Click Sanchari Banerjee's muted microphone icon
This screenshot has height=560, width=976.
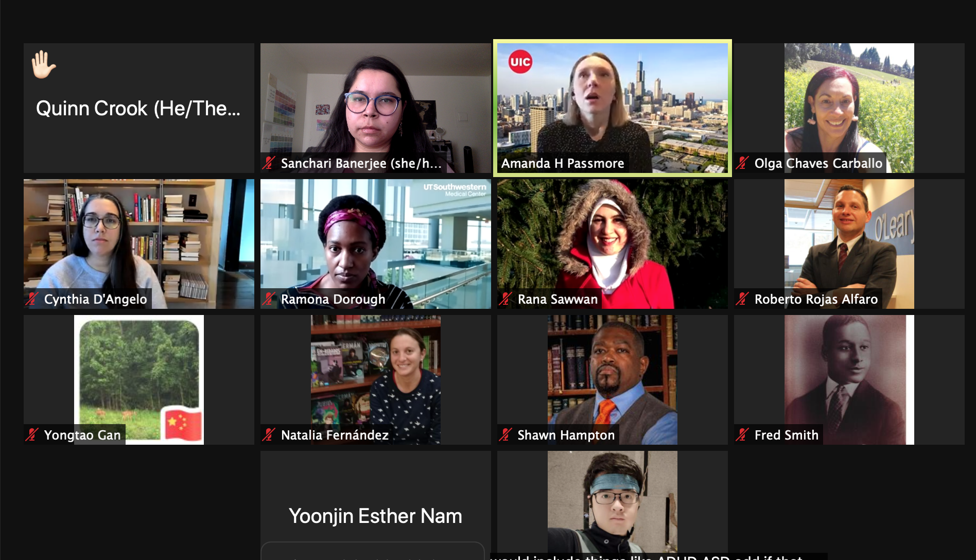269,163
